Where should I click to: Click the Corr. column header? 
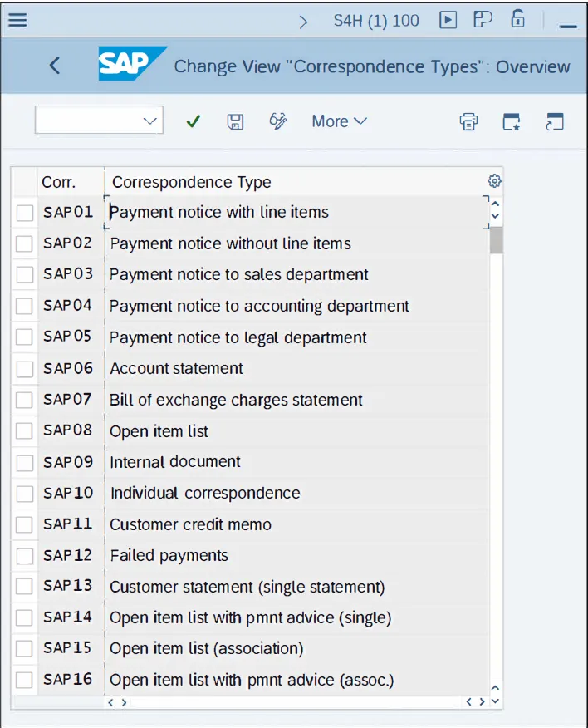click(x=71, y=182)
